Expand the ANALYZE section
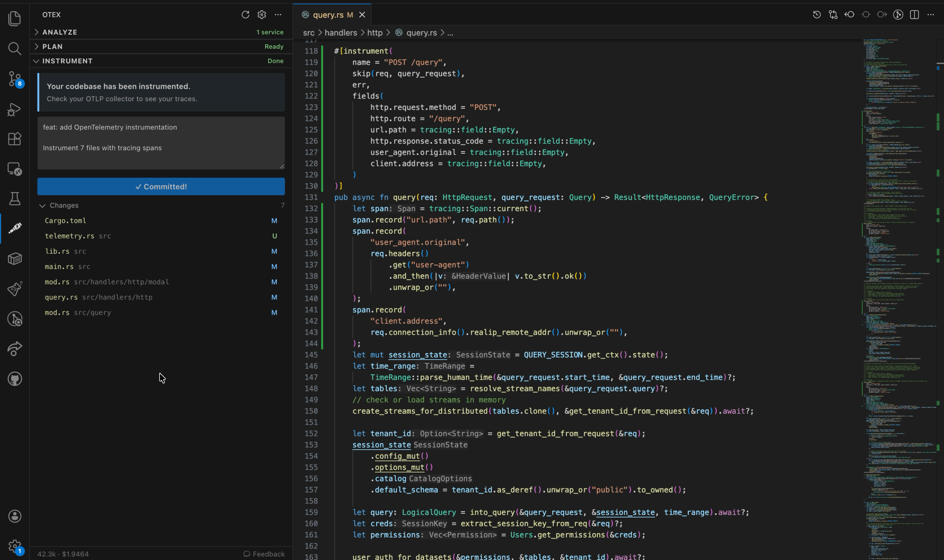 click(161, 32)
